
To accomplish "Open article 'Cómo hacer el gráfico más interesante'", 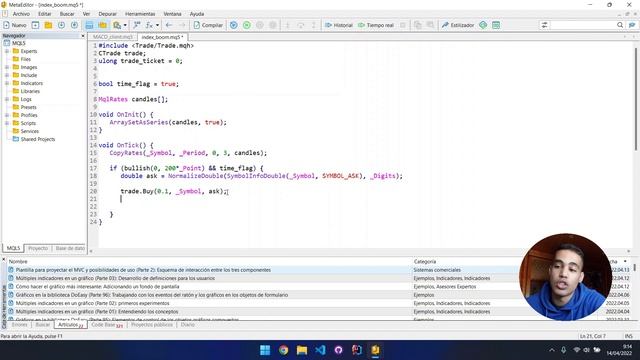I will coord(98,287).
